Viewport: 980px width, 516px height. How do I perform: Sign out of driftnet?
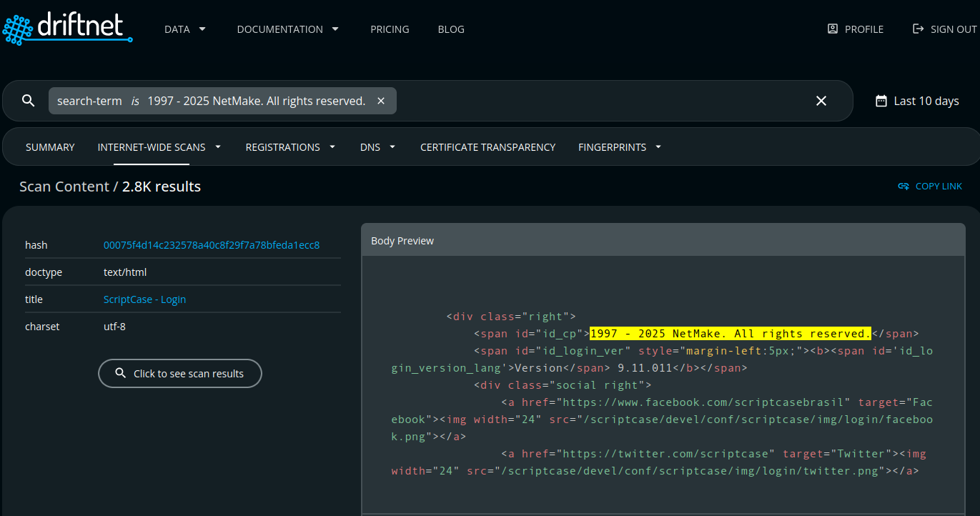pyautogui.click(x=945, y=29)
